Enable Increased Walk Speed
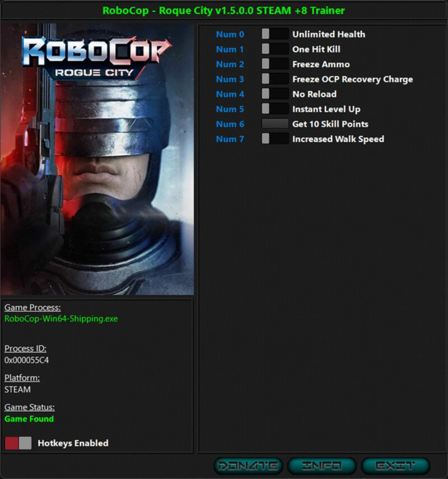 click(274, 139)
